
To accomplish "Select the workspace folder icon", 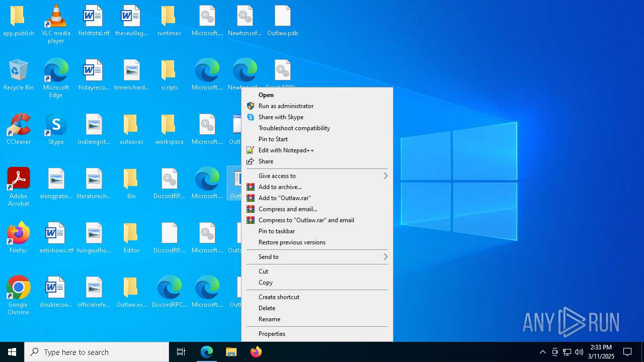I will click(x=169, y=125).
